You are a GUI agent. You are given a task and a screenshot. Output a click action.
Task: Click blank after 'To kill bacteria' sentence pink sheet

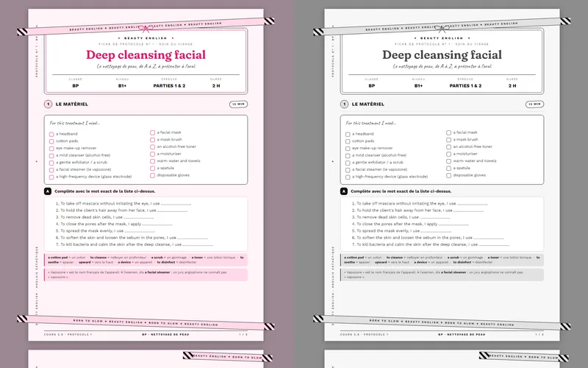pyautogui.click(x=198, y=245)
